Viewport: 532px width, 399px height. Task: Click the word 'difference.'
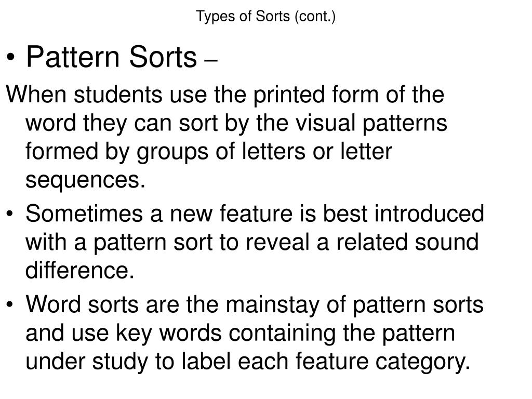79,270
